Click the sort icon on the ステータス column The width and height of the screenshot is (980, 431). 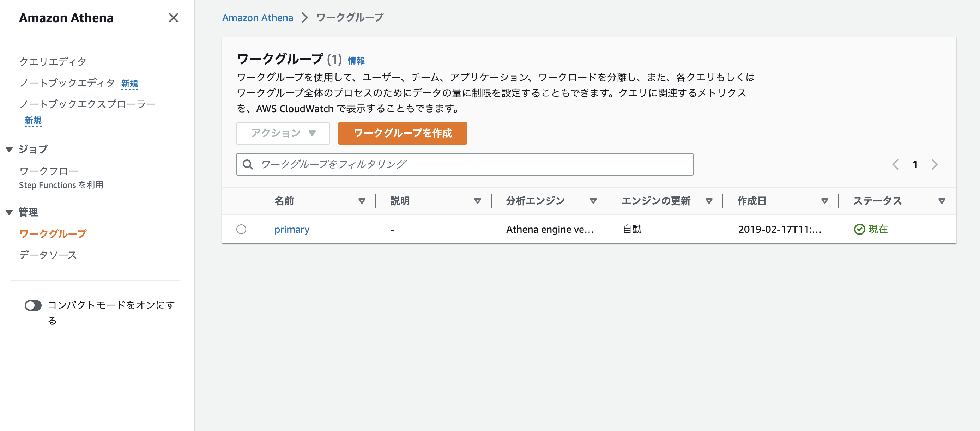click(x=941, y=201)
